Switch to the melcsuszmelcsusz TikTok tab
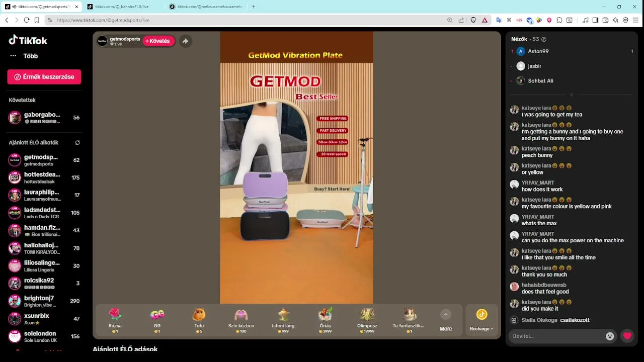The image size is (644, 362). click(x=206, y=7)
